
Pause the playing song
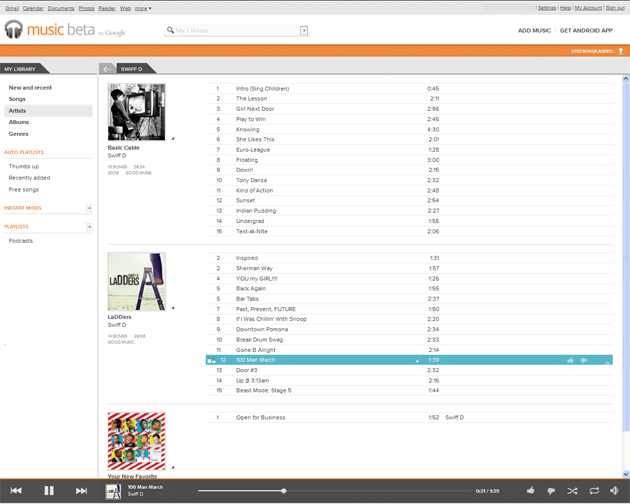(x=49, y=490)
